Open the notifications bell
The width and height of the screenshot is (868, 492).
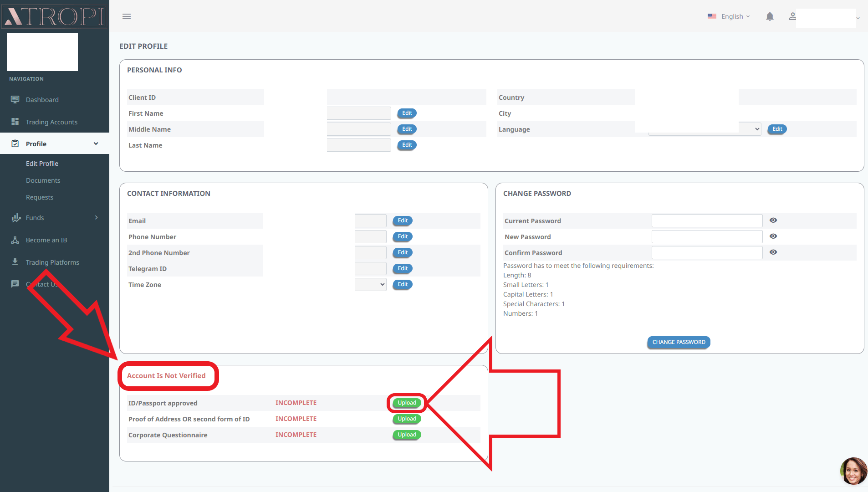(x=770, y=16)
